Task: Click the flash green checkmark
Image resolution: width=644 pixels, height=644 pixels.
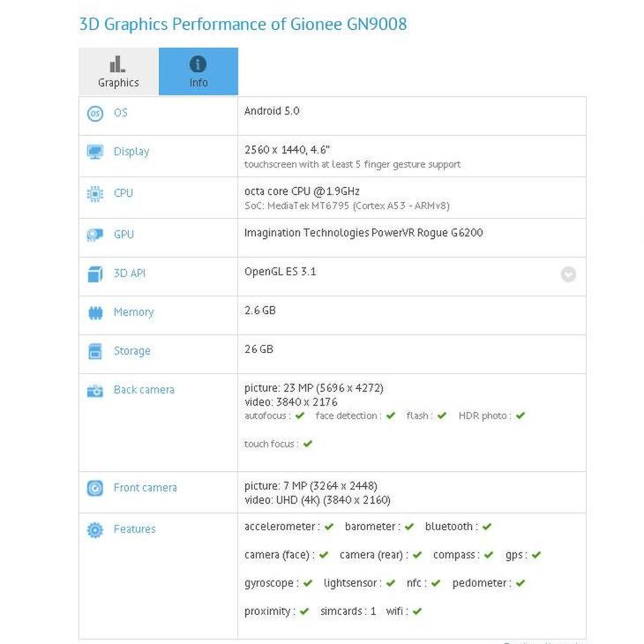Action: (x=442, y=416)
